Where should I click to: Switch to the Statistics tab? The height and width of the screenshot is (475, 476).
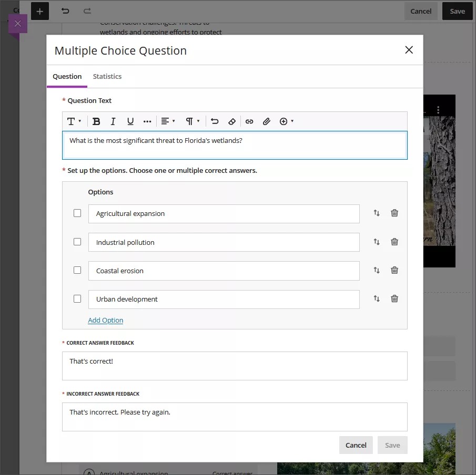point(107,76)
